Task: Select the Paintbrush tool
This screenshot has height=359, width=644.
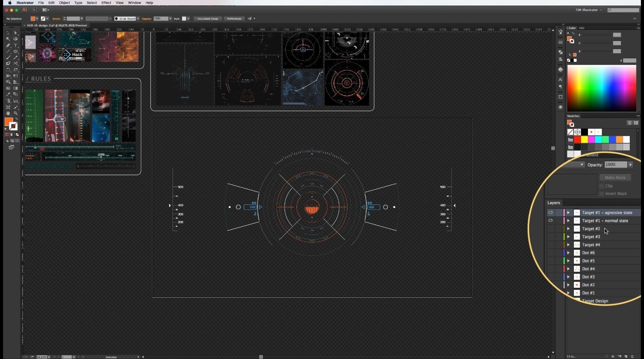Action: pyautogui.click(x=8, y=58)
